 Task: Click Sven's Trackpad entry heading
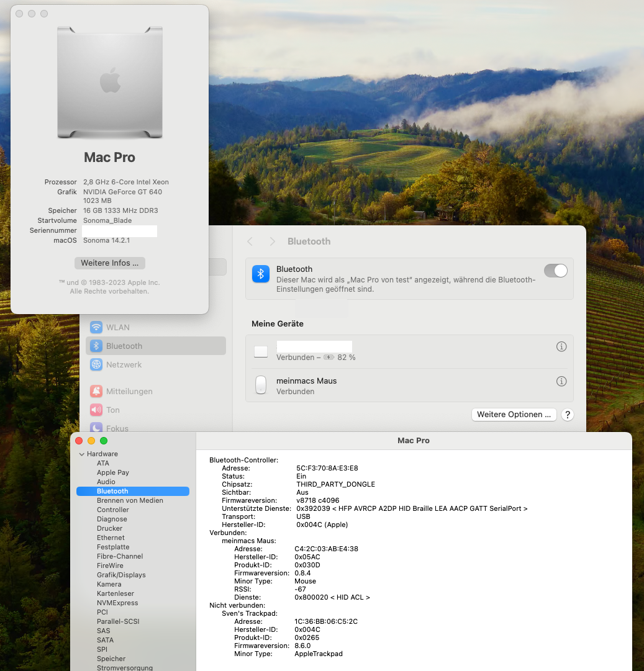250,614
